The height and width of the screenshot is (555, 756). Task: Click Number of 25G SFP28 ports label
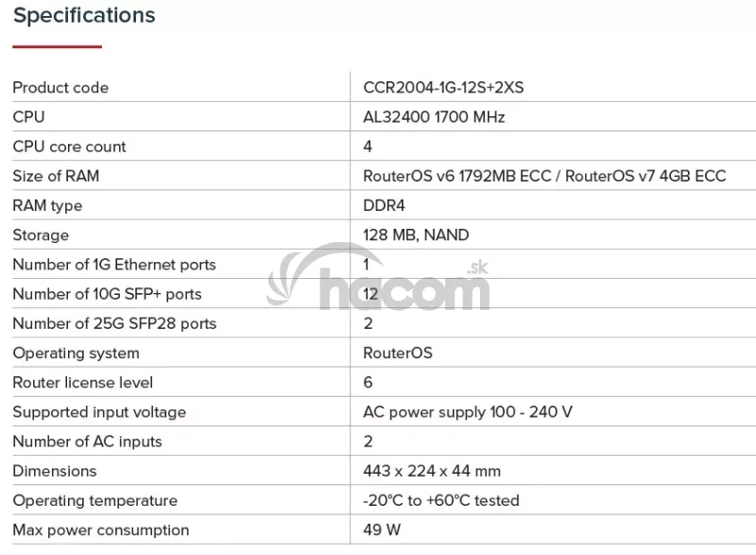tap(114, 323)
